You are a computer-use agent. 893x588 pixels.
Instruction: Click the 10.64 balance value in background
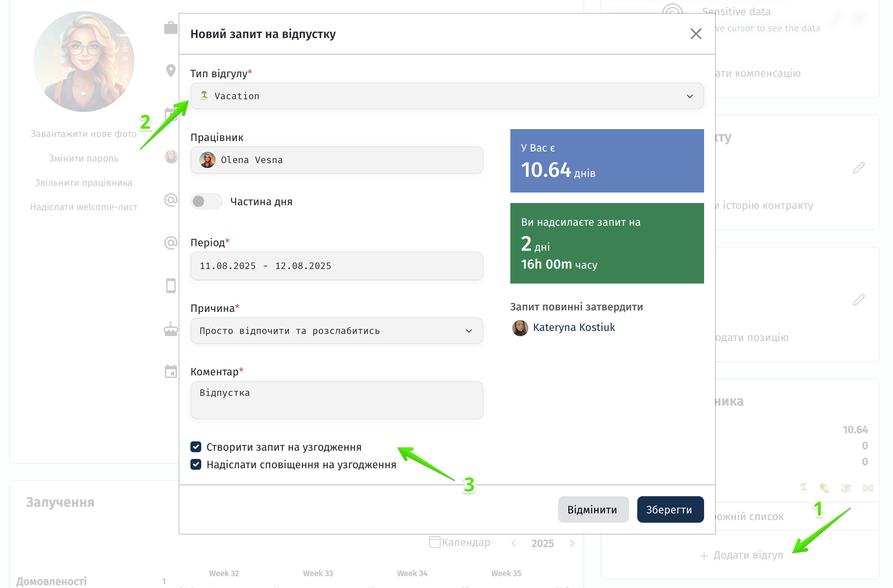pos(855,430)
